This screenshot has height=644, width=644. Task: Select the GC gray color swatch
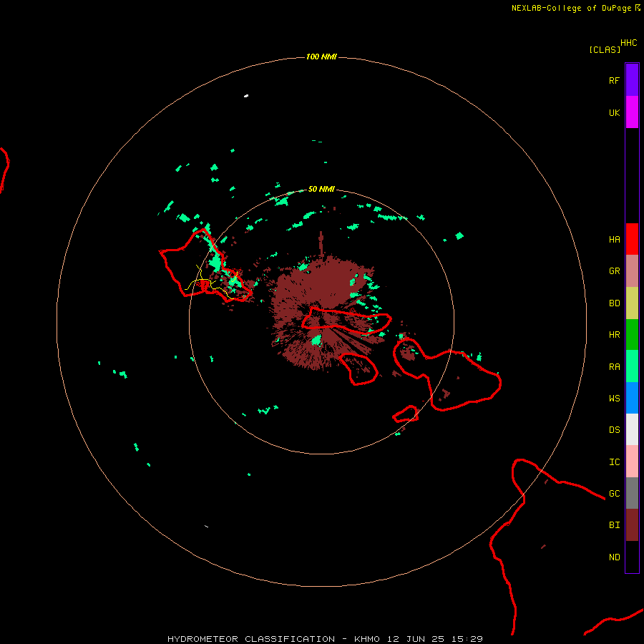[x=632, y=493]
